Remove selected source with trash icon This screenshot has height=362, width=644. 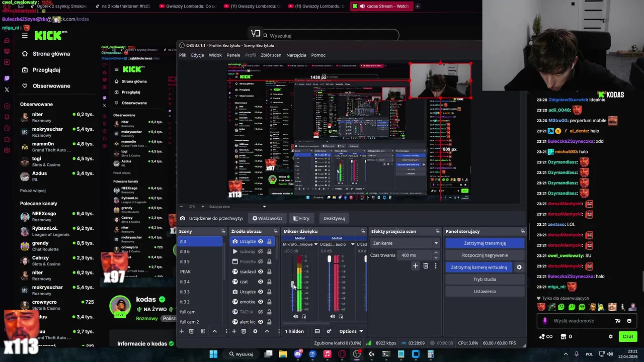[244, 331]
